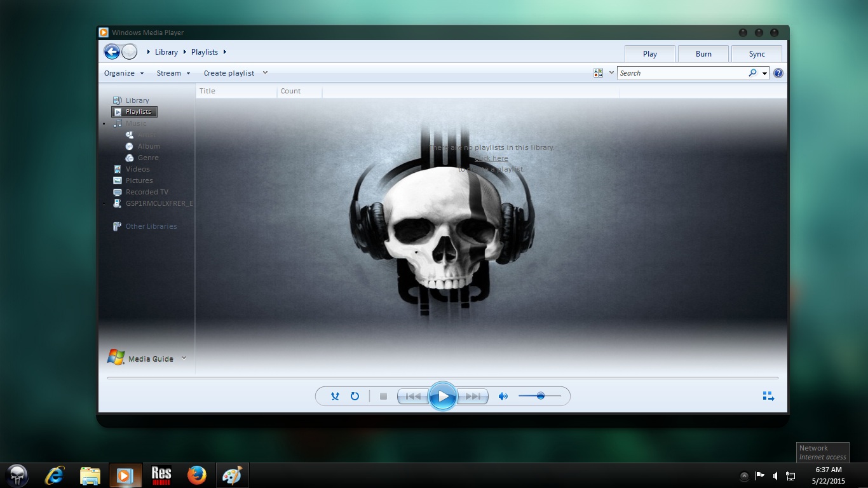868x488 pixels.
Task: Click Playlists in the breadcrumb path
Action: [x=205, y=52]
